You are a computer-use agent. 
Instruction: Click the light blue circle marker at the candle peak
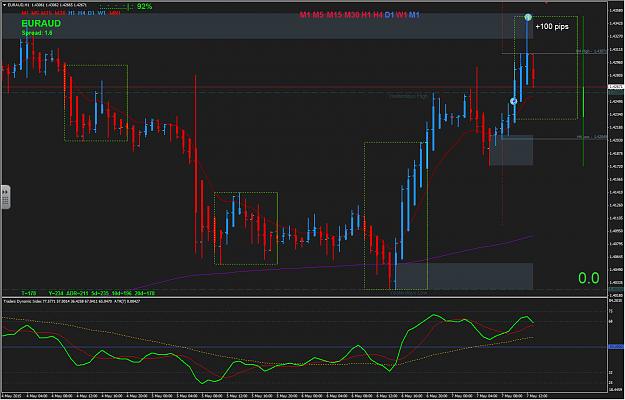pyautogui.click(x=528, y=17)
